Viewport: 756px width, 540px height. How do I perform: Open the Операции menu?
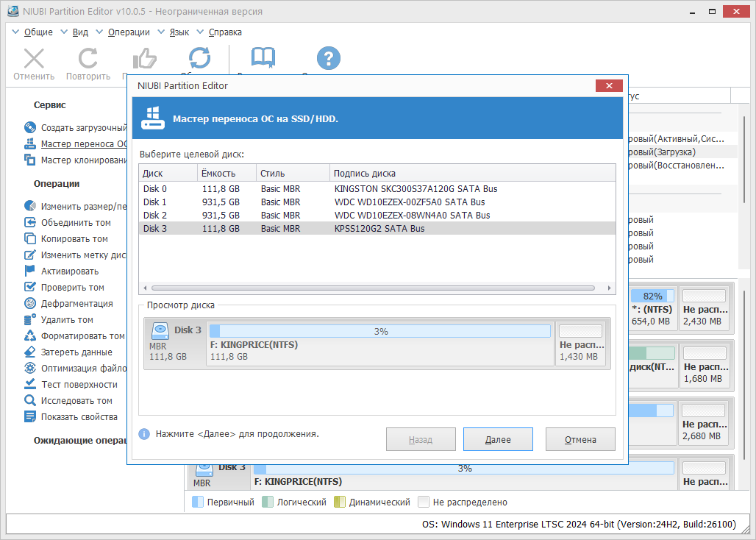pos(129,32)
